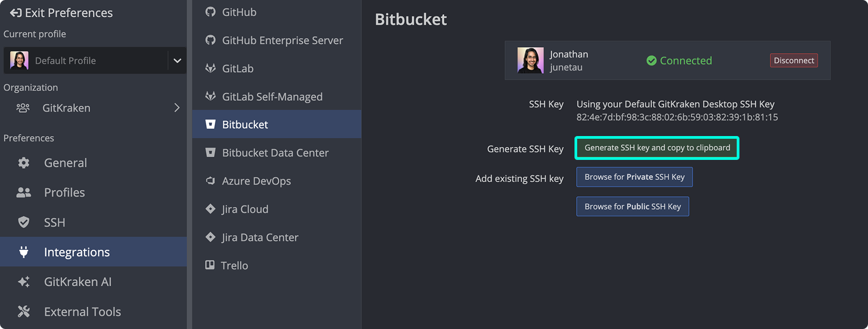The image size is (868, 329).
Task: Select the Jira Cloud diamond icon
Action: 210,209
